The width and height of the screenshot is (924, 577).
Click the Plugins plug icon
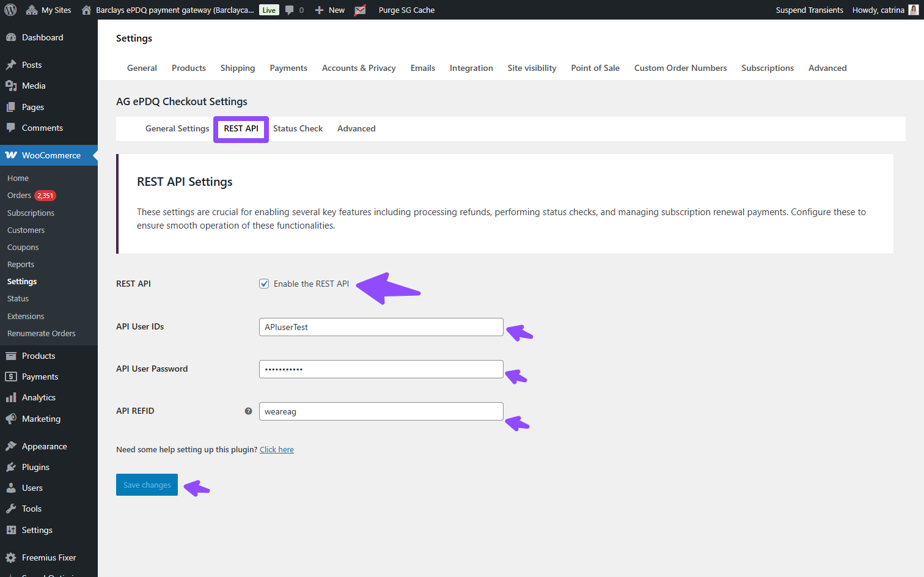(x=11, y=467)
